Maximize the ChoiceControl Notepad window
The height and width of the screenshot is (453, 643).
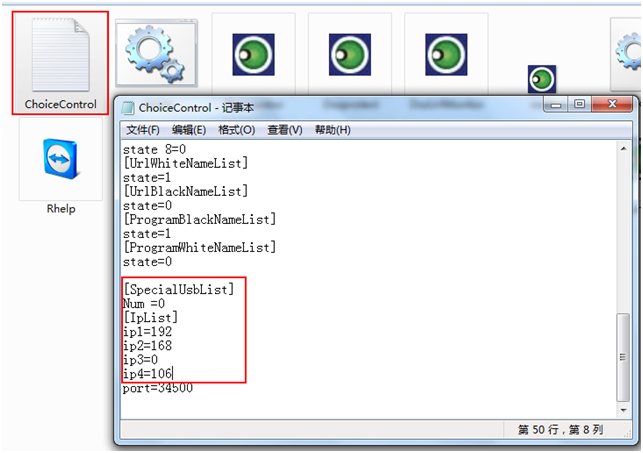pyautogui.click(x=580, y=106)
